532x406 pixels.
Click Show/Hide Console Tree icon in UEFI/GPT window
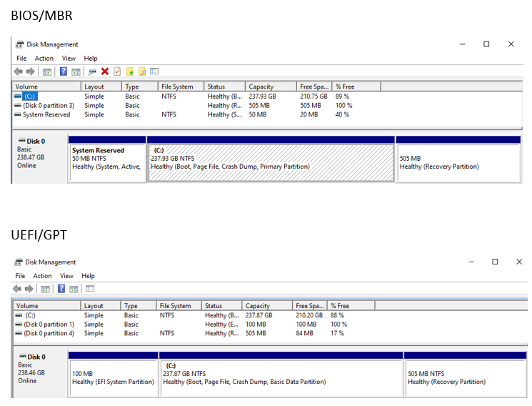coord(46,289)
